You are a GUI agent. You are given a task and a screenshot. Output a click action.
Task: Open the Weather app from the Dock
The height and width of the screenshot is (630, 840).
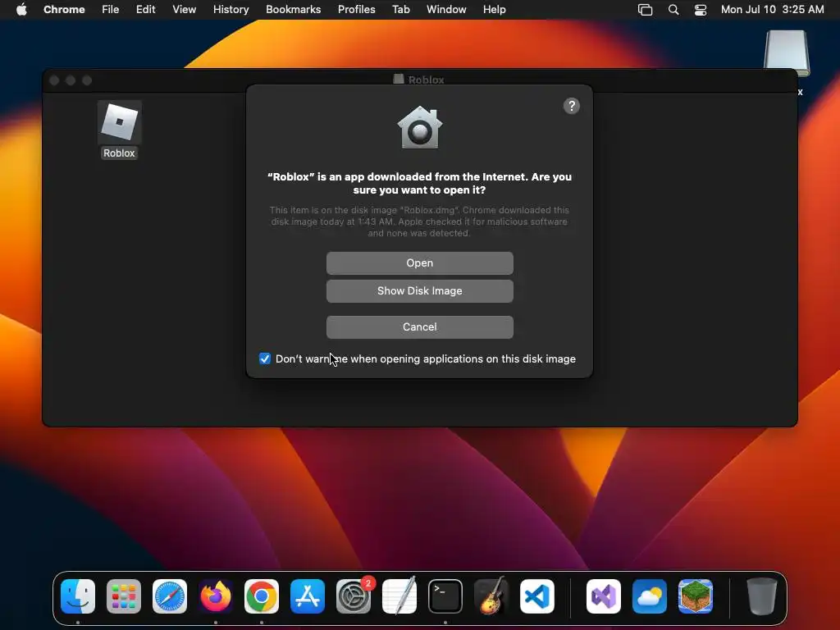[x=650, y=596]
